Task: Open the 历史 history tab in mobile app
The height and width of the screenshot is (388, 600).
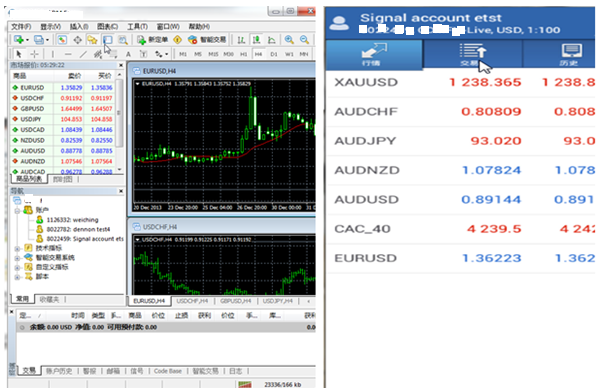Action: click(568, 55)
